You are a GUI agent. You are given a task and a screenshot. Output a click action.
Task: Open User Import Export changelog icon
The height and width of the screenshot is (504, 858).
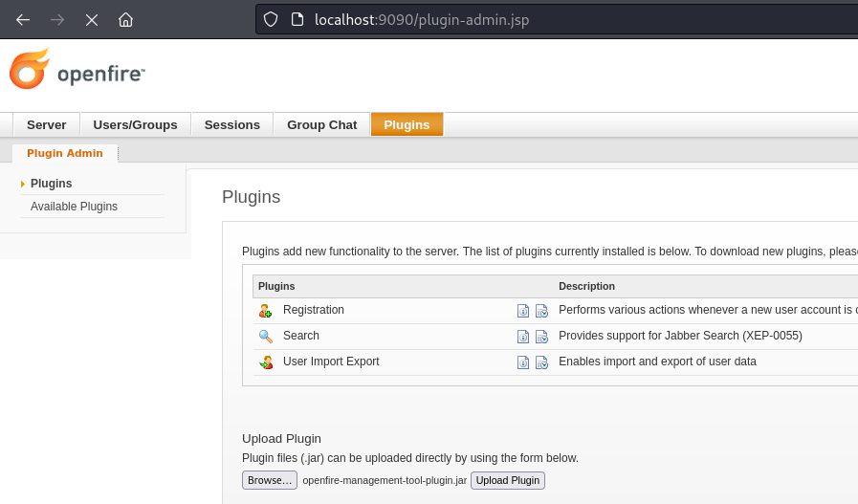point(541,362)
